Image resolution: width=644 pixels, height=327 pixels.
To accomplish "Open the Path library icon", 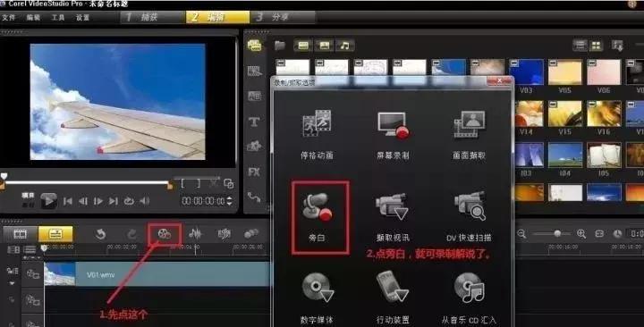I will tap(254, 197).
